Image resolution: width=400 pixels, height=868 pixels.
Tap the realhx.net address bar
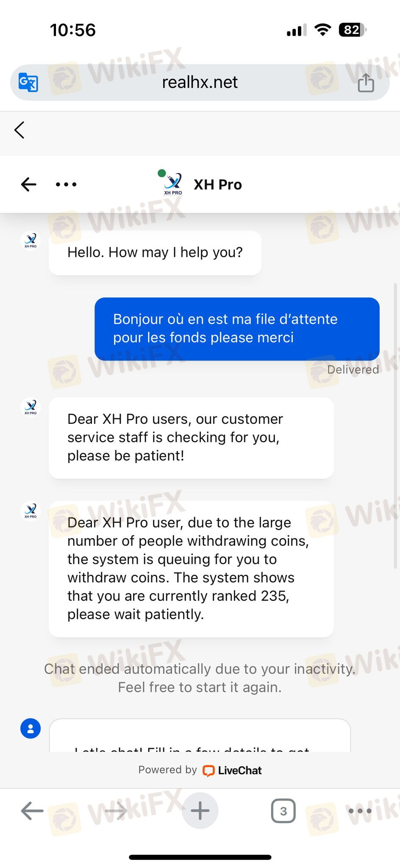click(x=200, y=82)
